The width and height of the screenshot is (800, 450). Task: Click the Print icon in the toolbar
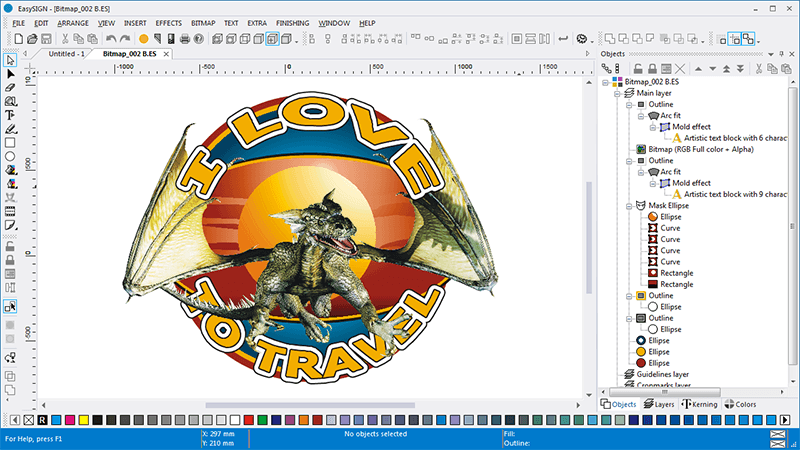(185, 39)
